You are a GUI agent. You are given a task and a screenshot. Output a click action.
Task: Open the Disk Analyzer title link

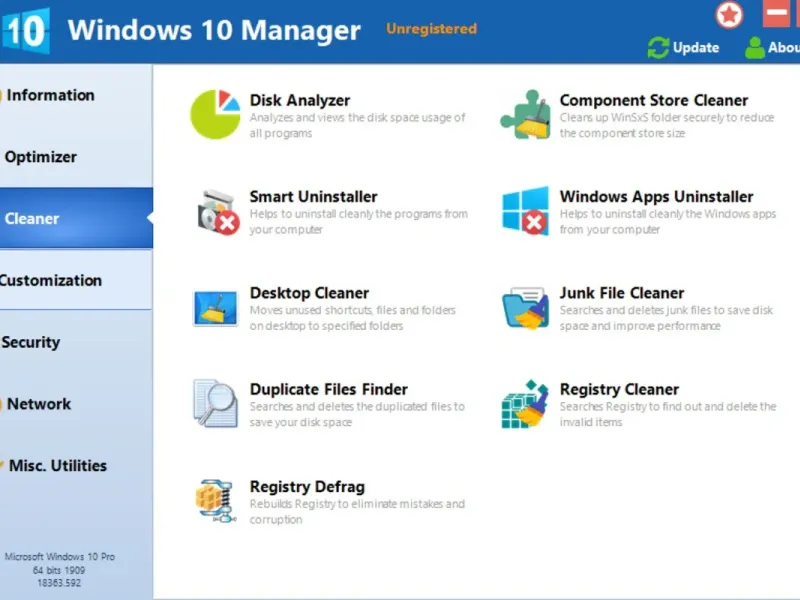click(300, 101)
